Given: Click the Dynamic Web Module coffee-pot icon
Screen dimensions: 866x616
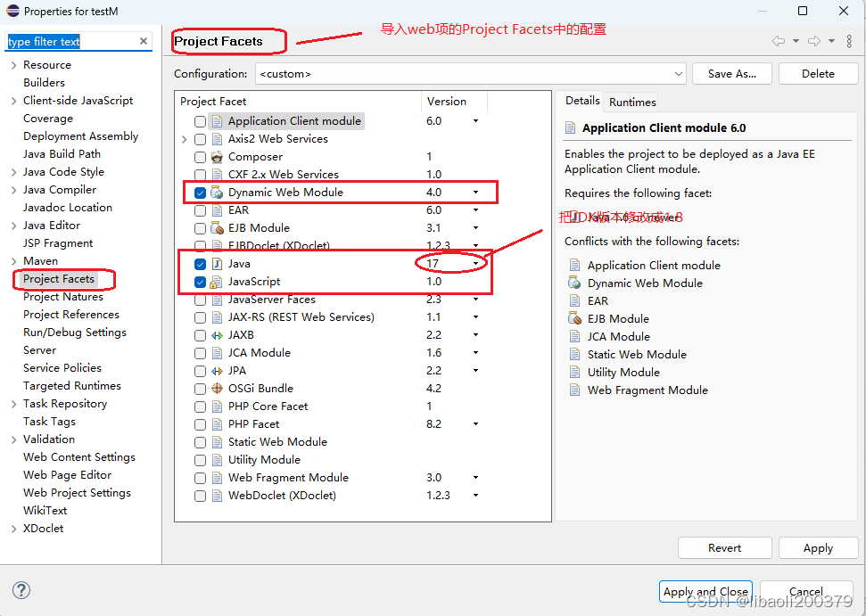Looking at the screenshot, I should (216, 192).
